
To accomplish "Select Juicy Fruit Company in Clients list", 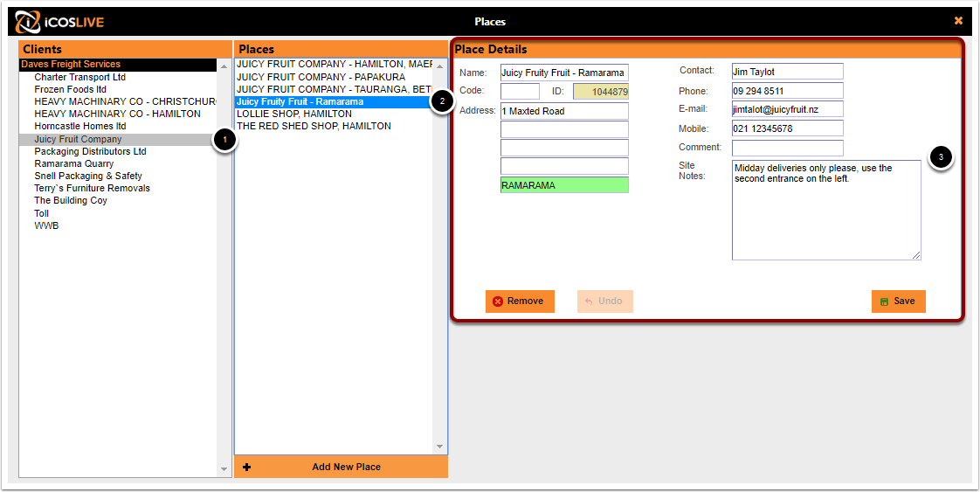I will (118, 140).
